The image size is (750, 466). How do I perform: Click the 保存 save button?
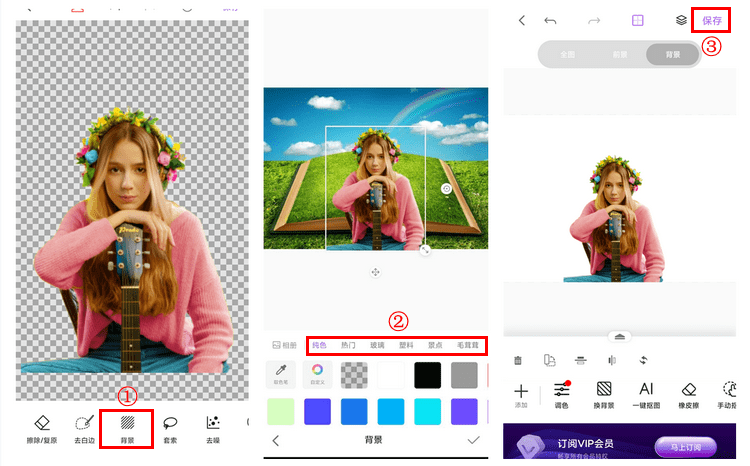tap(711, 20)
